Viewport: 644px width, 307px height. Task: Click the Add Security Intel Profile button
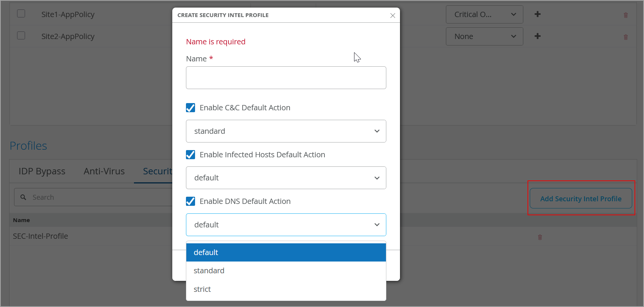click(581, 199)
